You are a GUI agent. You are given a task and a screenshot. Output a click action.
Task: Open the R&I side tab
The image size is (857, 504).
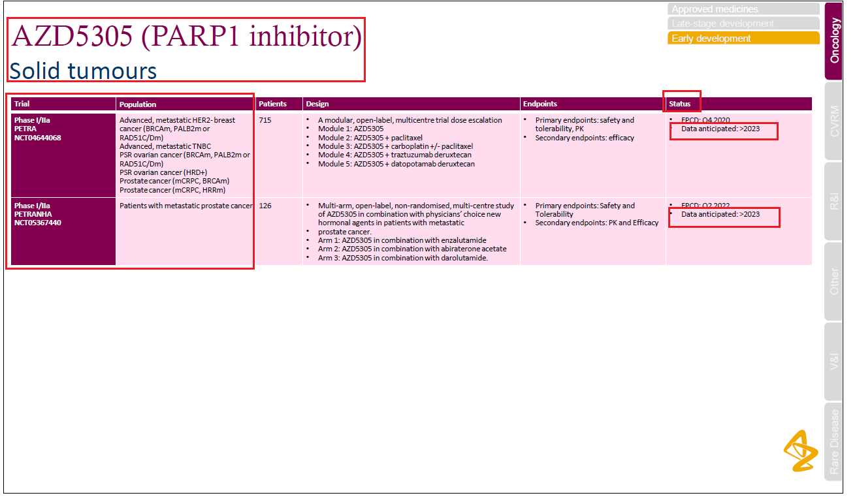click(x=834, y=201)
